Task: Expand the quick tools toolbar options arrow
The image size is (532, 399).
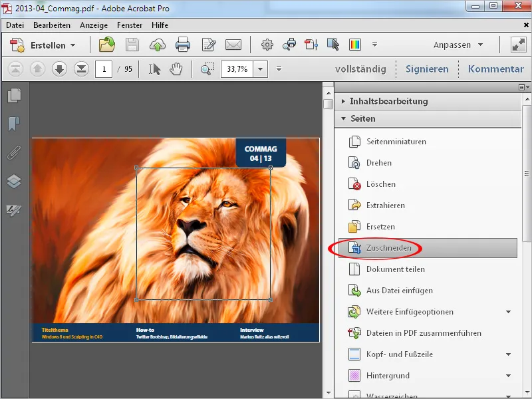Action: [x=374, y=44]
